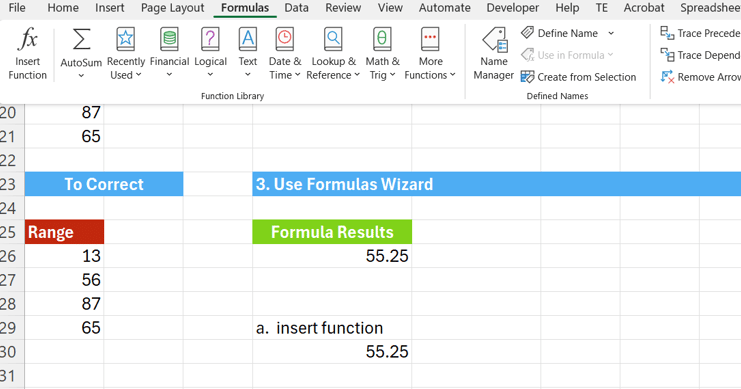This screenshot has width=741, height=389.
Task: Select the '3. Use Formulas Wizard' cell
Action: coord(497,184)
